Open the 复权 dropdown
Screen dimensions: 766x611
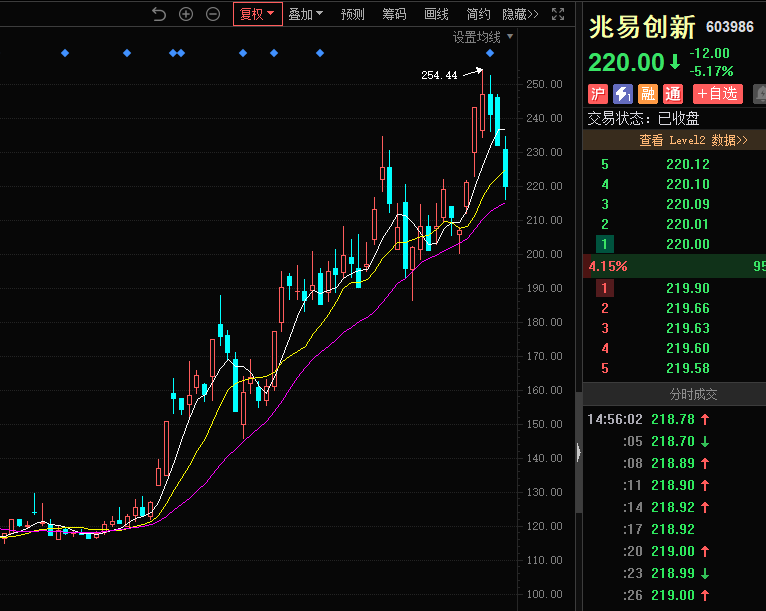[x=257, y=14]
